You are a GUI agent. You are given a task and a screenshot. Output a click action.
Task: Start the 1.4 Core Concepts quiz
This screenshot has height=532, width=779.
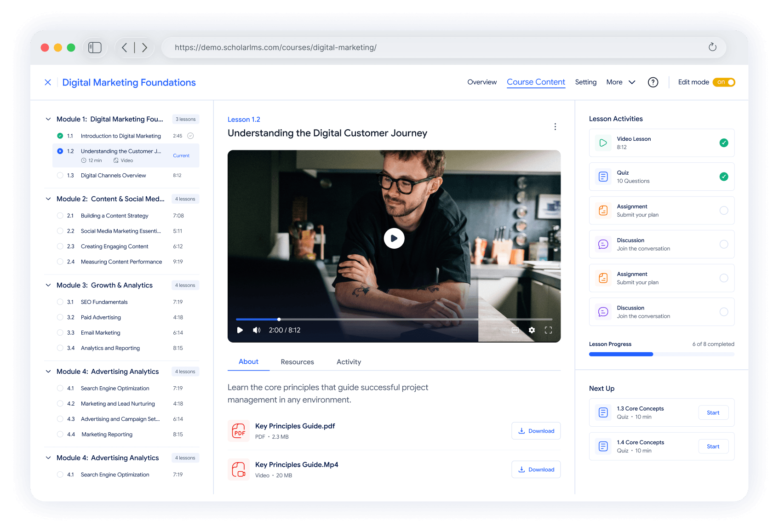[713, 446]
